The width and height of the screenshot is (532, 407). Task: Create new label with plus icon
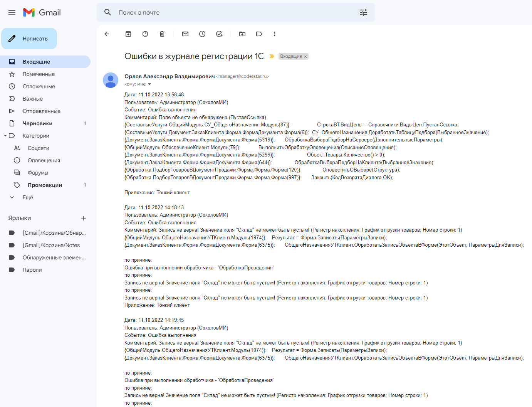click(84, 218)
